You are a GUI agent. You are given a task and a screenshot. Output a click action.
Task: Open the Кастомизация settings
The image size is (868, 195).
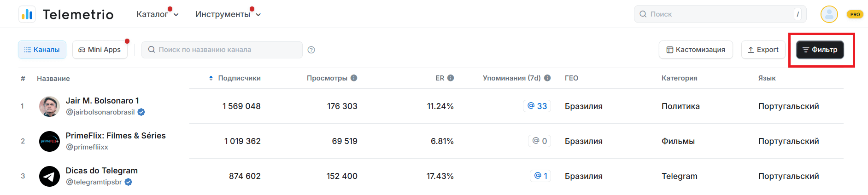pyautogui.click(x=696, y=50)
